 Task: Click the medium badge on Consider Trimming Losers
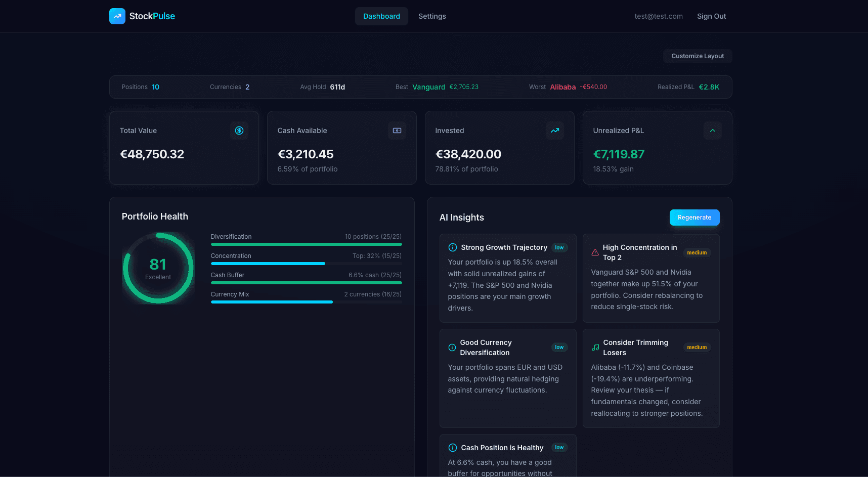coord(697,348)
